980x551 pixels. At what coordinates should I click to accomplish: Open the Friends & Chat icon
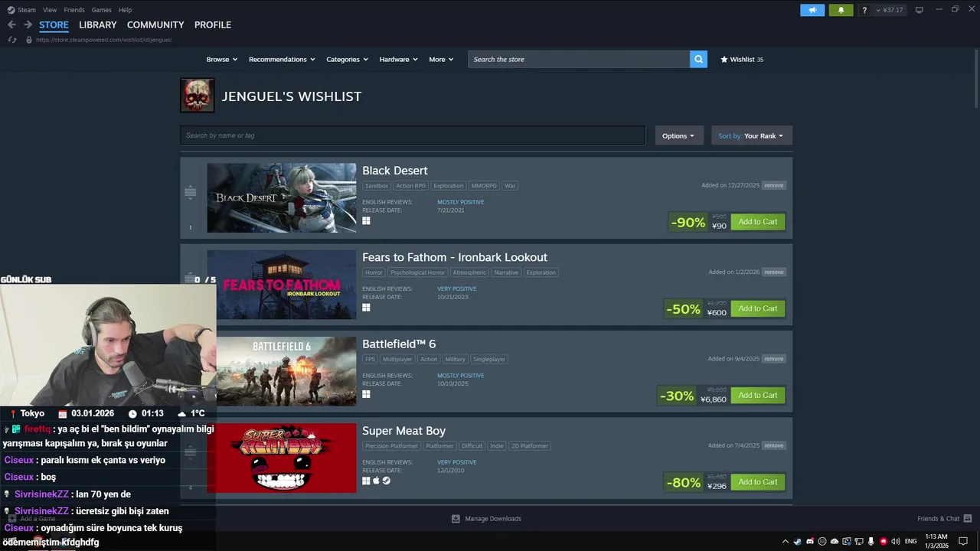click(x=968, y=518)
